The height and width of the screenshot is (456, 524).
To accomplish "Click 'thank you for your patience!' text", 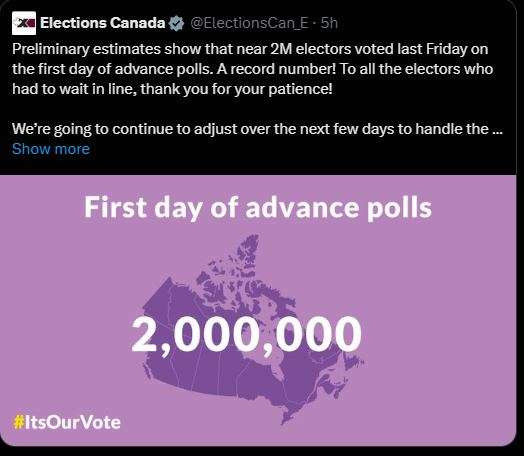I will coord(236,89).
